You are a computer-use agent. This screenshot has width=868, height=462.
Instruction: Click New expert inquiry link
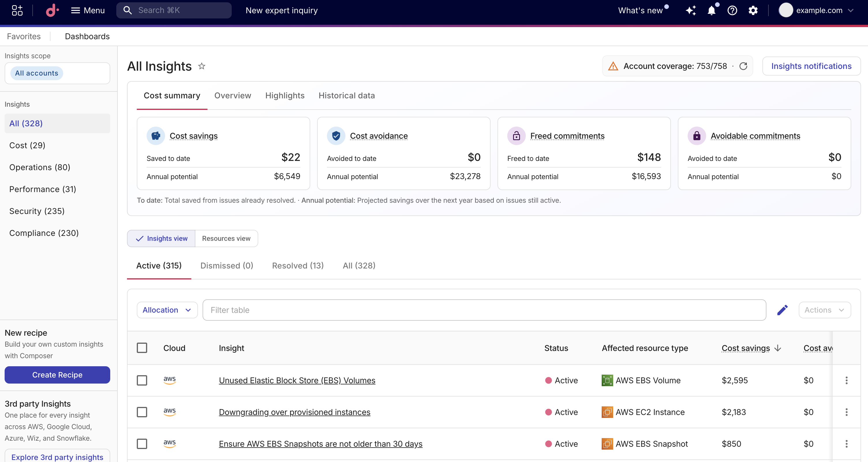point(281,10)
